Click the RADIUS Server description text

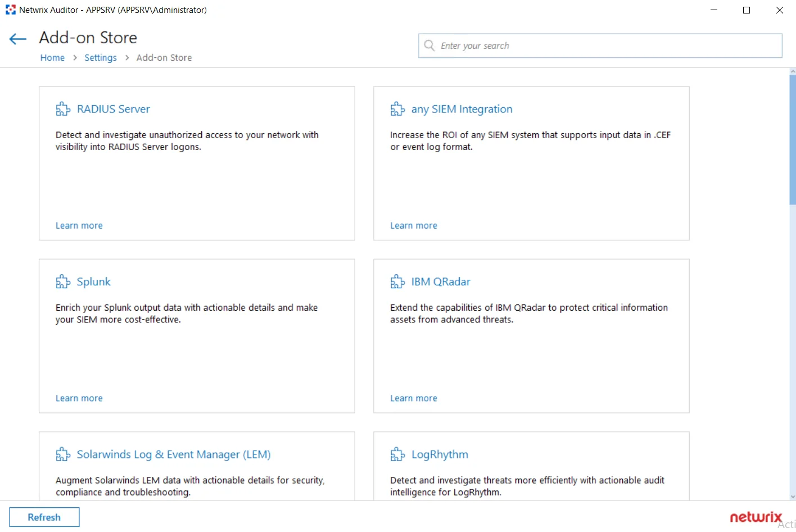coord(187,140)
